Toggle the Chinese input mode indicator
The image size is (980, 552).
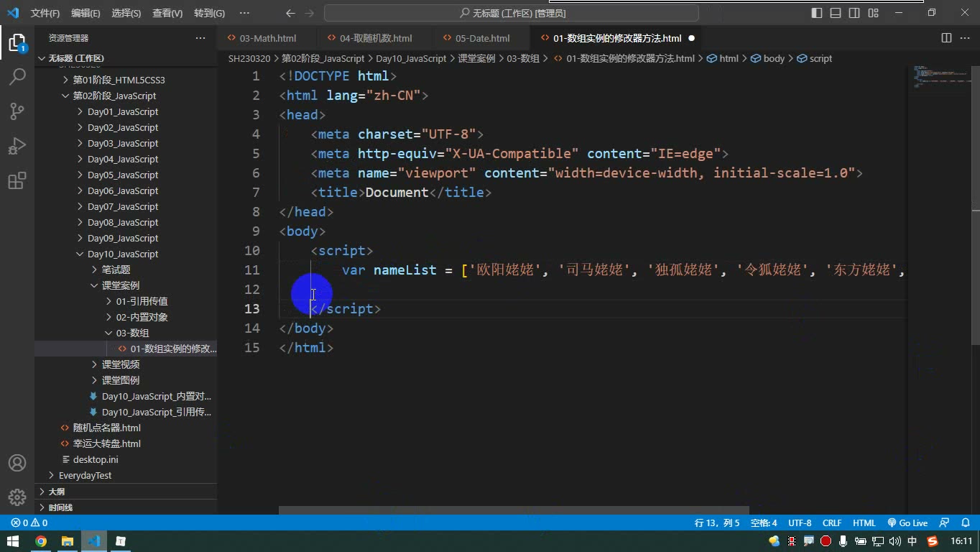point(912,541)
